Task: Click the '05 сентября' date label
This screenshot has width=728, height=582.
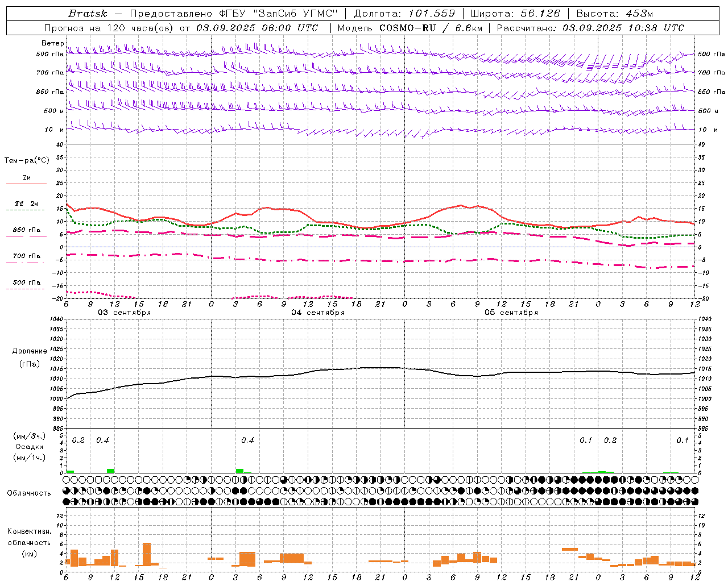Action: [511, 313]
